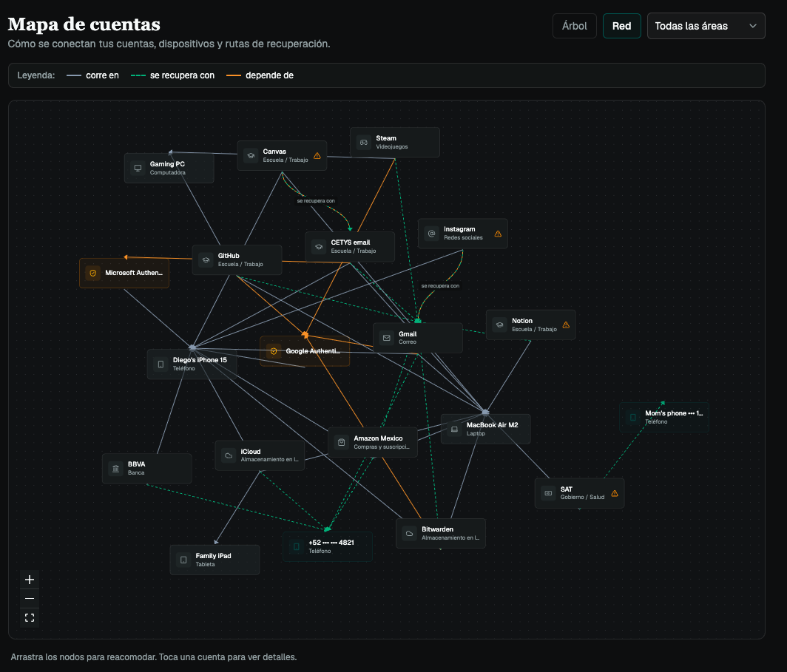Open the Canvas account label
Screen dimensions: 787x672
click(274, 152)
